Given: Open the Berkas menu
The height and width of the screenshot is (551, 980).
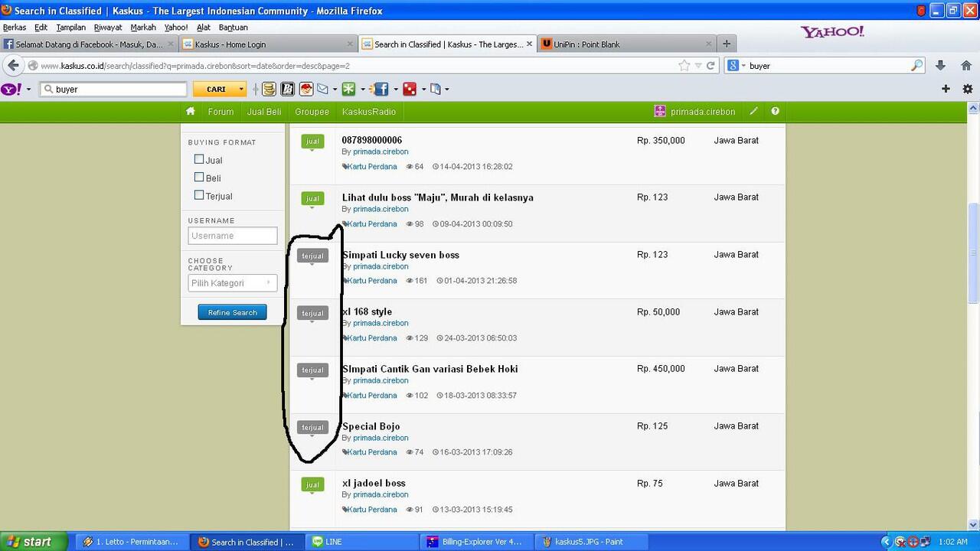Looking at the screenshot, I should (x=15, y=28).
